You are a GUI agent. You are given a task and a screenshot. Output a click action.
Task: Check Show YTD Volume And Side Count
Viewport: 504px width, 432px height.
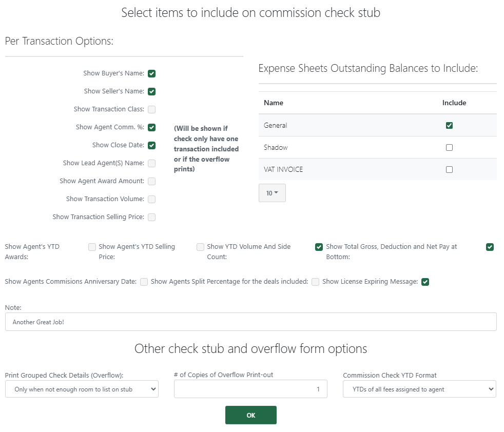coord(200,247)
